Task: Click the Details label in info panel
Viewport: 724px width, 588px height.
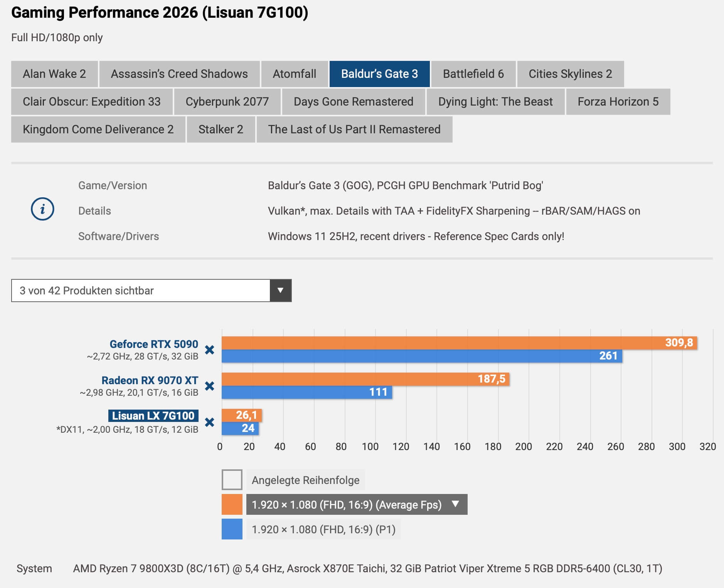Action: click(94, 211)
